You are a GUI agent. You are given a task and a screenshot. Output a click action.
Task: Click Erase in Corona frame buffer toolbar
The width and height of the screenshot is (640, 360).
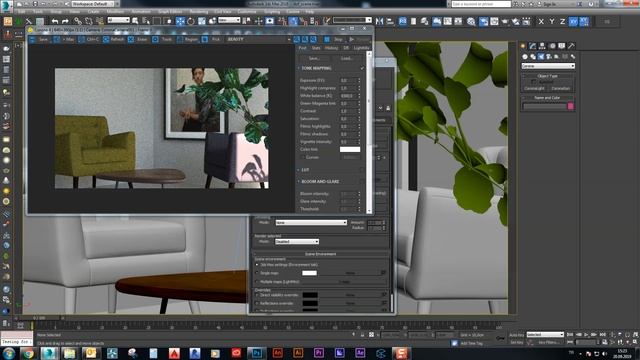[x=138, y=39]
